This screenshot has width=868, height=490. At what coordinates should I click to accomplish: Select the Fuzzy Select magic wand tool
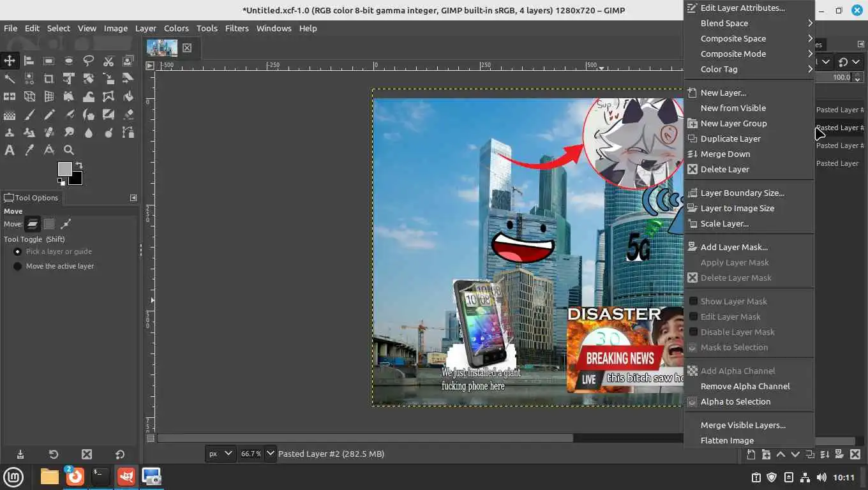10,79
